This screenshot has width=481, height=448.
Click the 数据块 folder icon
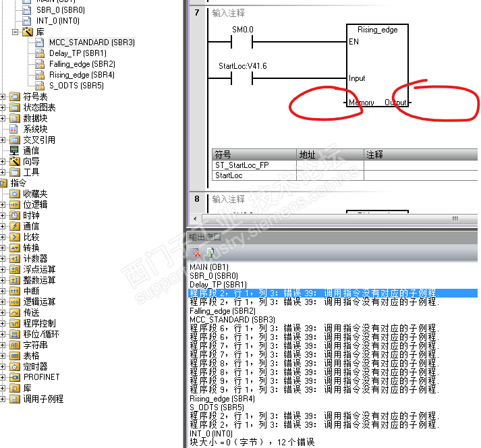click(x=14, y=119)
